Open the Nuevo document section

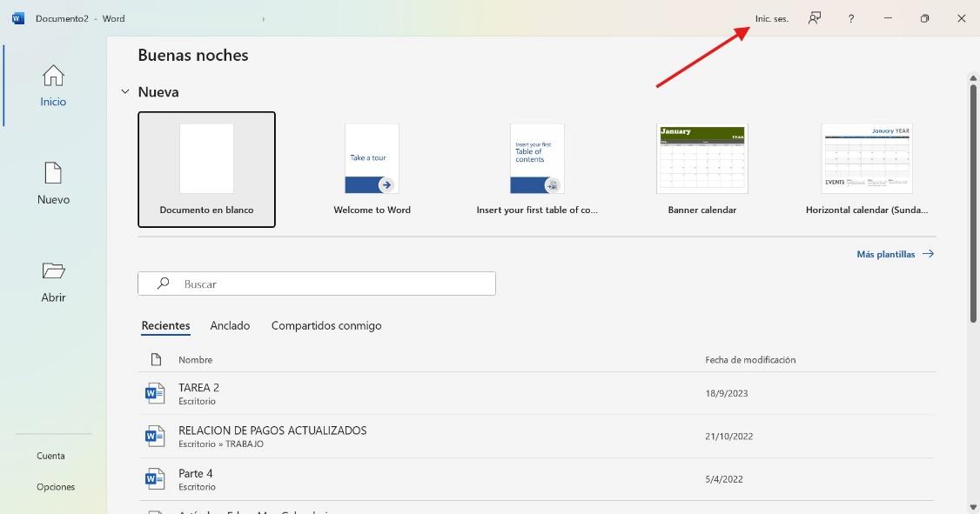53,184
